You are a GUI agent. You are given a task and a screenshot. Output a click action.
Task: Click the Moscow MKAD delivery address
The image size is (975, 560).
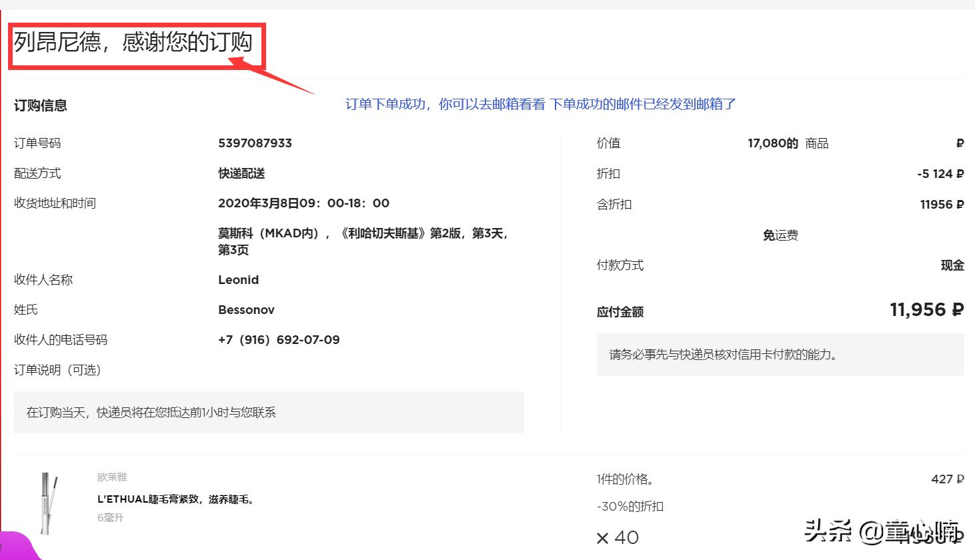point(363,241)
